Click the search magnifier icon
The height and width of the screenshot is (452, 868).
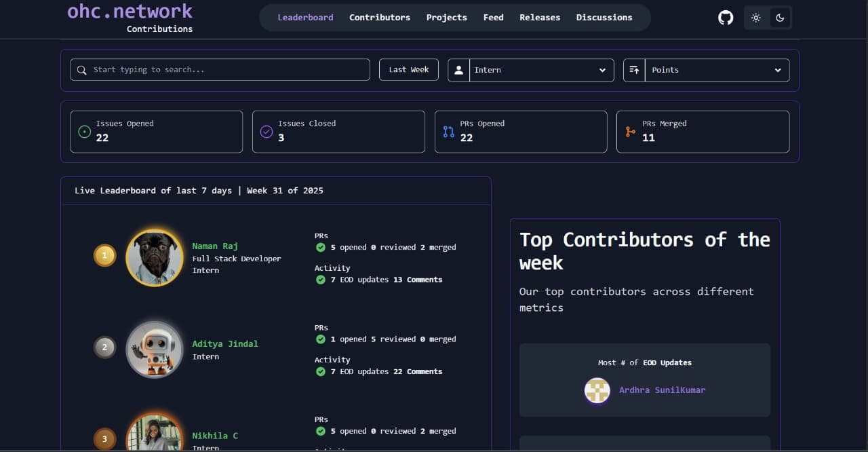pos(81,70)
